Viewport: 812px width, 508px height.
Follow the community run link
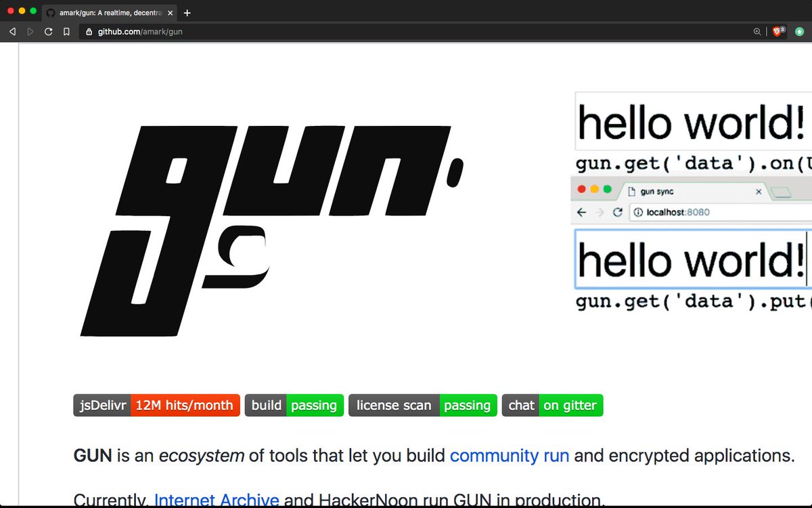click(510, 455)
